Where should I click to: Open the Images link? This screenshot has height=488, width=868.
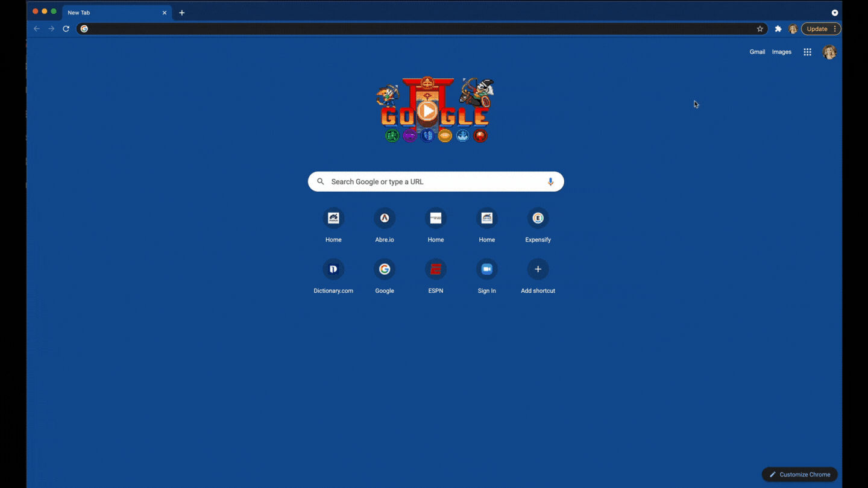click(x=782, y=52)
